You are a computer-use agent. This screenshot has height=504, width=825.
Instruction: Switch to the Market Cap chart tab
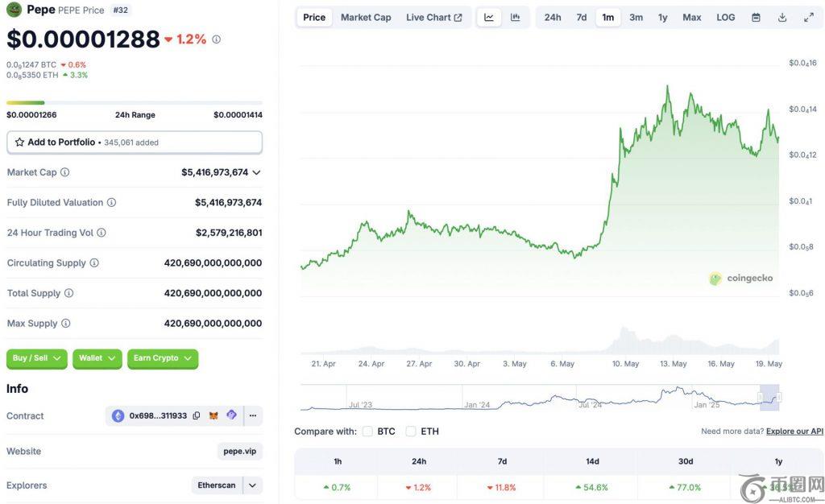(366, 18)
